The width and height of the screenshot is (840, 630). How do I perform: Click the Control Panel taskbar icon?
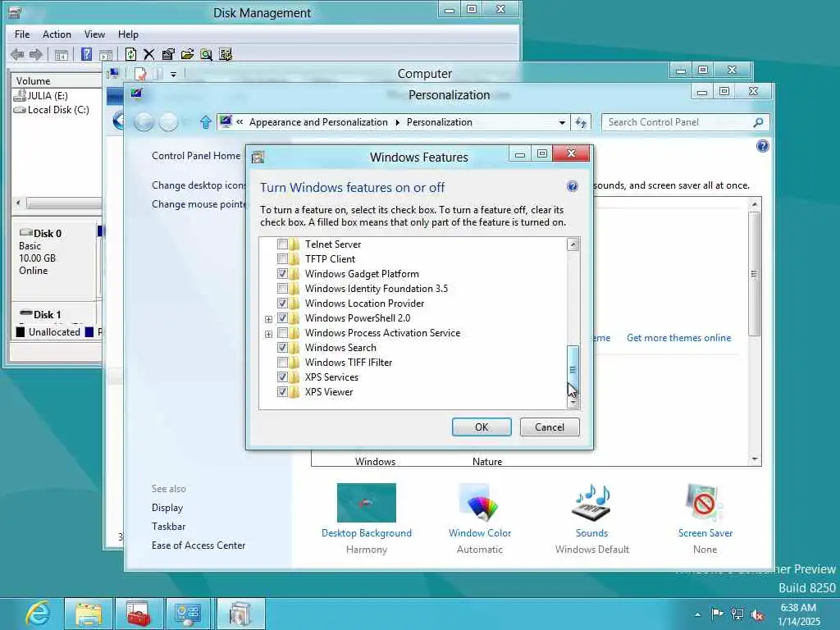point(188,614)
